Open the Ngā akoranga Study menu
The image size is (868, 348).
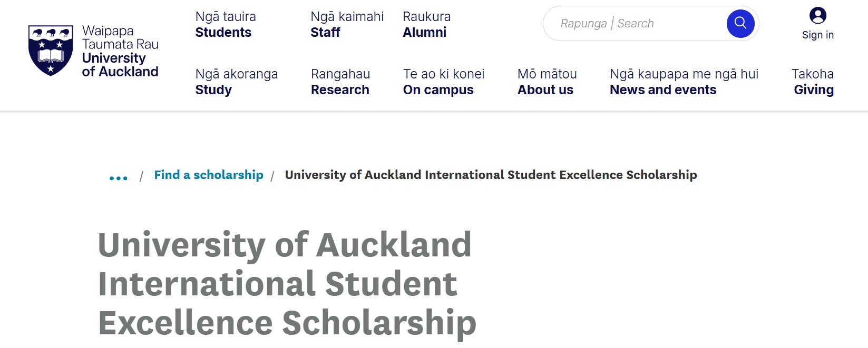[x=236, y=82]
